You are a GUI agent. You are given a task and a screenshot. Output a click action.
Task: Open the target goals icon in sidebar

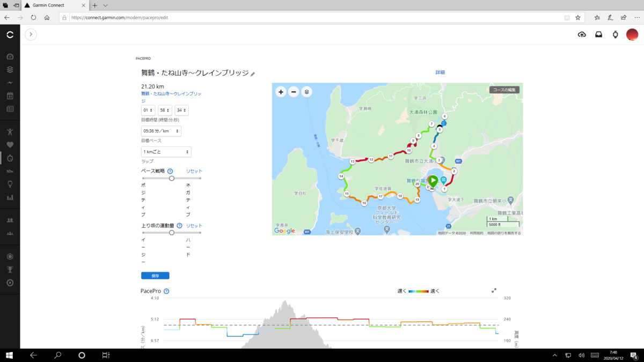(x=10, y=283)
